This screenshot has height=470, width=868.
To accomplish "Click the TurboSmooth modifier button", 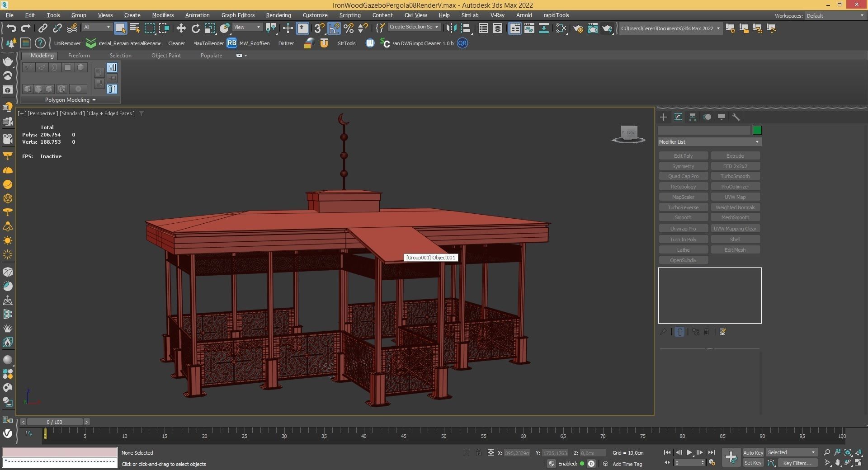I will click(x=735, y=176).
